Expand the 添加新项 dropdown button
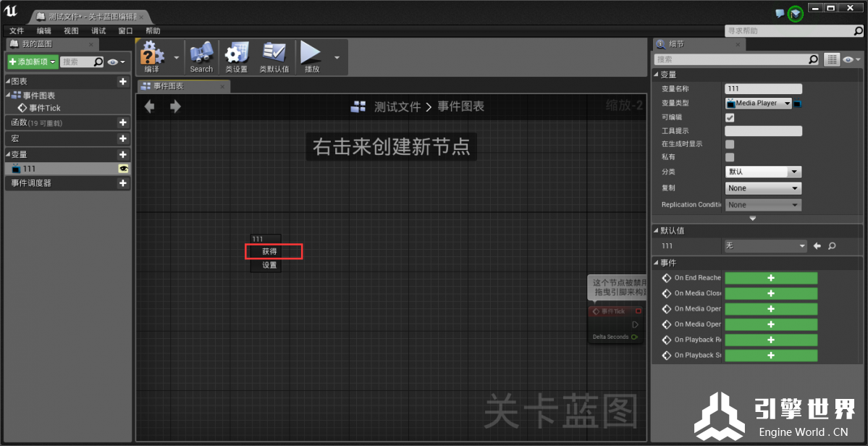 [33, 62]
